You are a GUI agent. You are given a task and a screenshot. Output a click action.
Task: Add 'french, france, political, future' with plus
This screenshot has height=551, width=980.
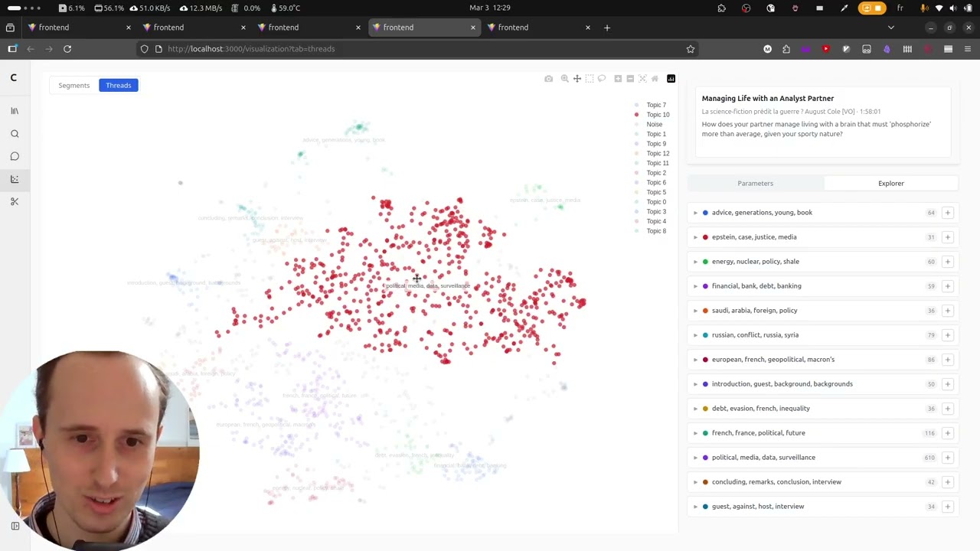tap(947, 433)
